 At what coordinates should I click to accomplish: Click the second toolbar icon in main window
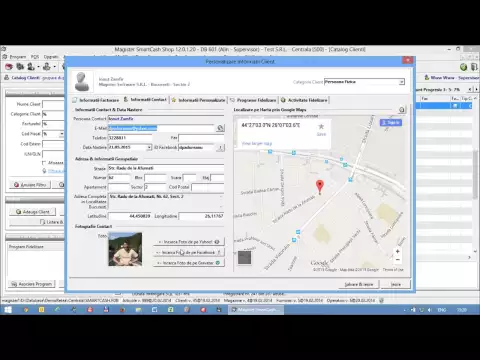pos(20,67)
